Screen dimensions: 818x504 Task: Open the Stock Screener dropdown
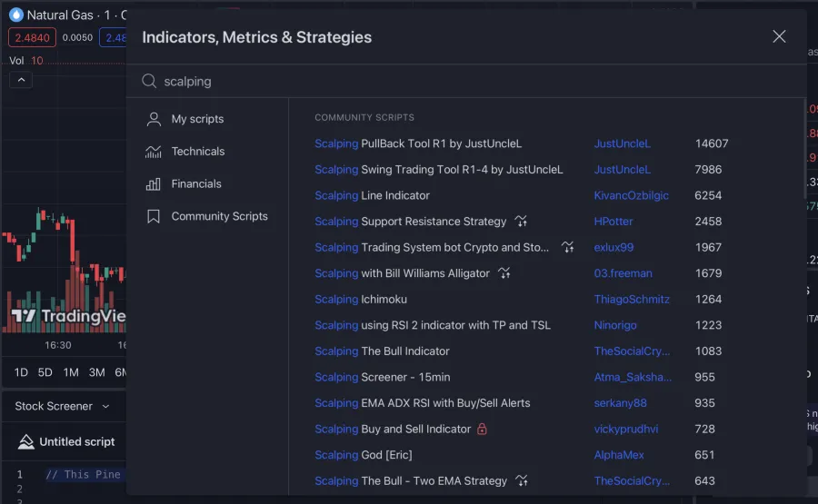pyautogui.click(x=62, y=406)
